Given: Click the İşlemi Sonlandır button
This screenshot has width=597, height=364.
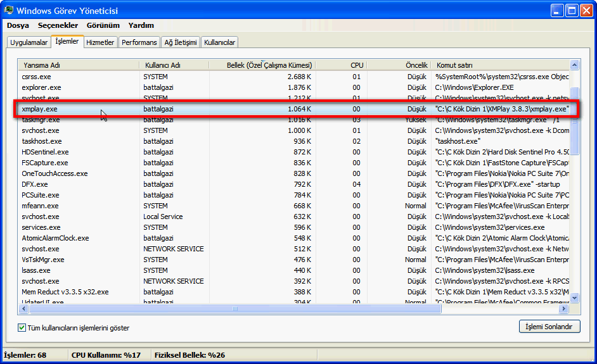Looking at the screenshot, I should [549, 327].
